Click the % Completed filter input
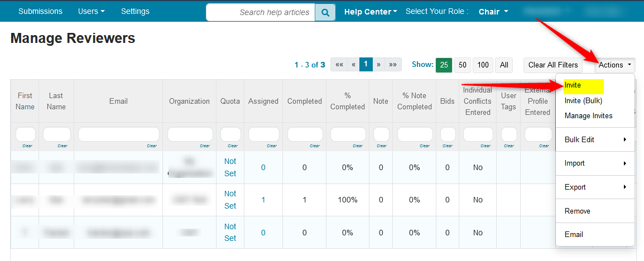This screenshot has width=644, height=261. point(348,134)
